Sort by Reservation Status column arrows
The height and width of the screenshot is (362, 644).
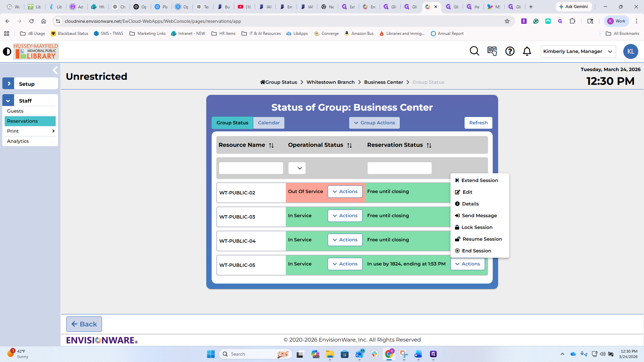[429, 145]
